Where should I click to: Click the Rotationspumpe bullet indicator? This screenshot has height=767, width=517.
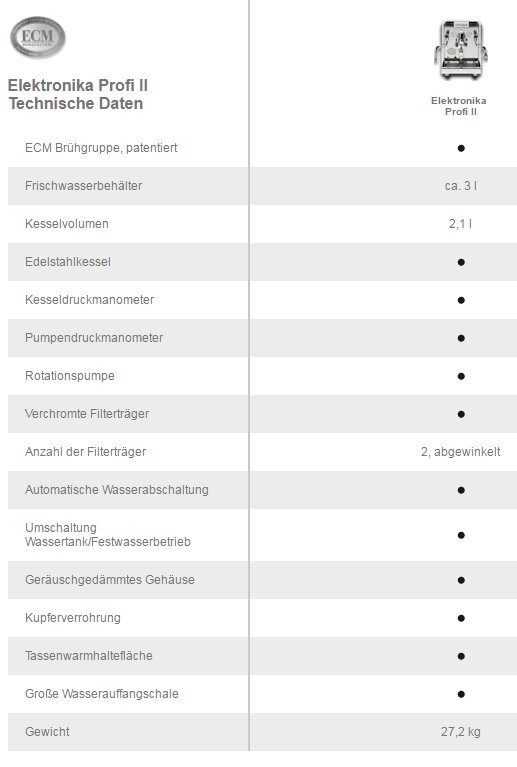coord(461,376)
